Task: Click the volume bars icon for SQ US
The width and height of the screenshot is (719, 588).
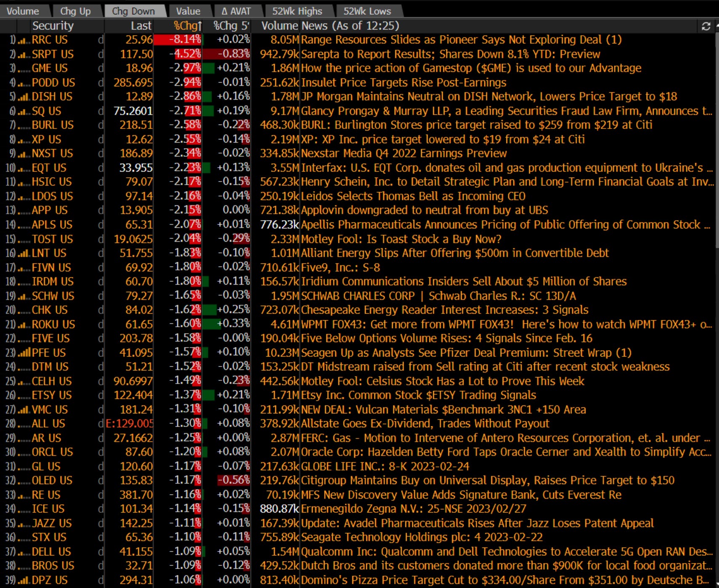Action: click(x=24, y=112)
